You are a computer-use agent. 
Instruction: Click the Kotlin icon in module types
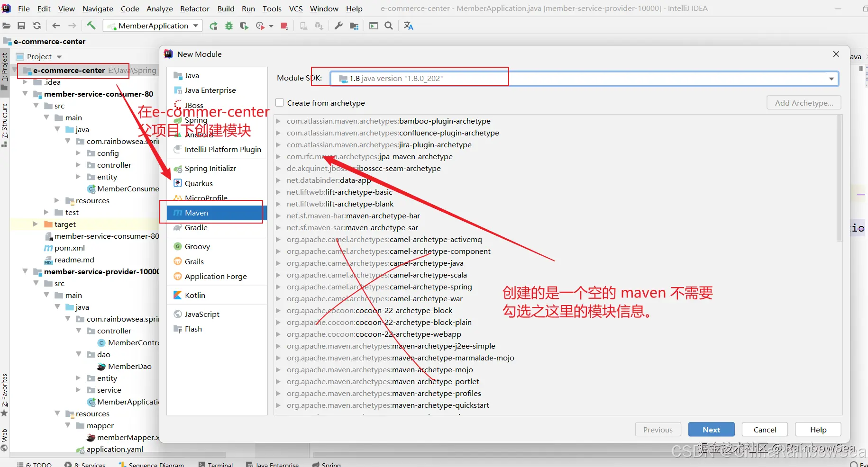pos(178,295)
